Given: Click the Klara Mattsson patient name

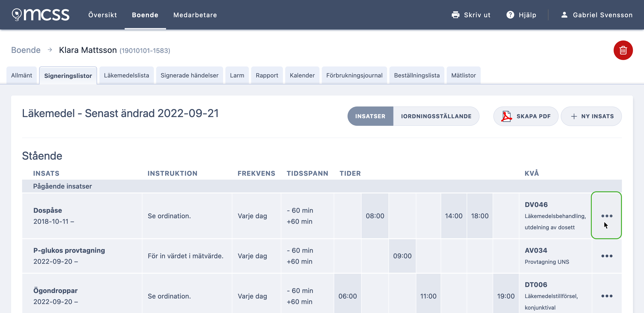Looking at the screenshot, I should 88,50.
